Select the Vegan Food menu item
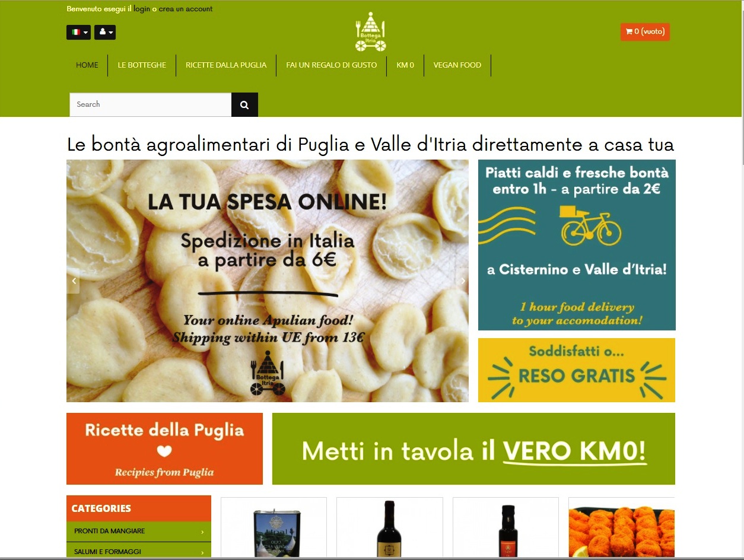The height and width of the screenshot is (560, 744). (x=457, y=65)
